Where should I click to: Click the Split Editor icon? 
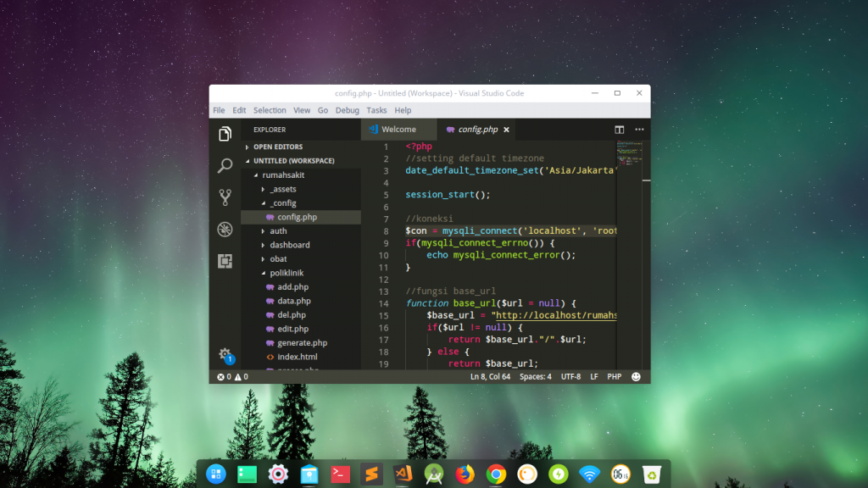620,130
